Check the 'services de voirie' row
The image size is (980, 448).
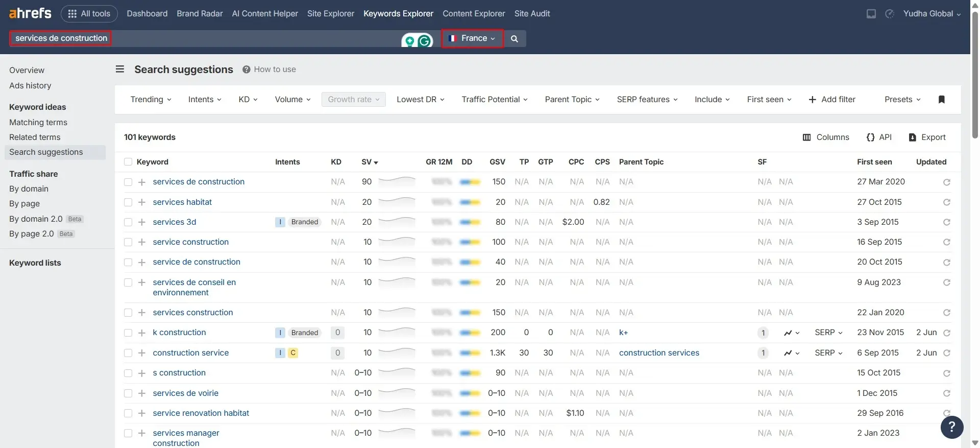pyautogui.click(x=128, y=393)
